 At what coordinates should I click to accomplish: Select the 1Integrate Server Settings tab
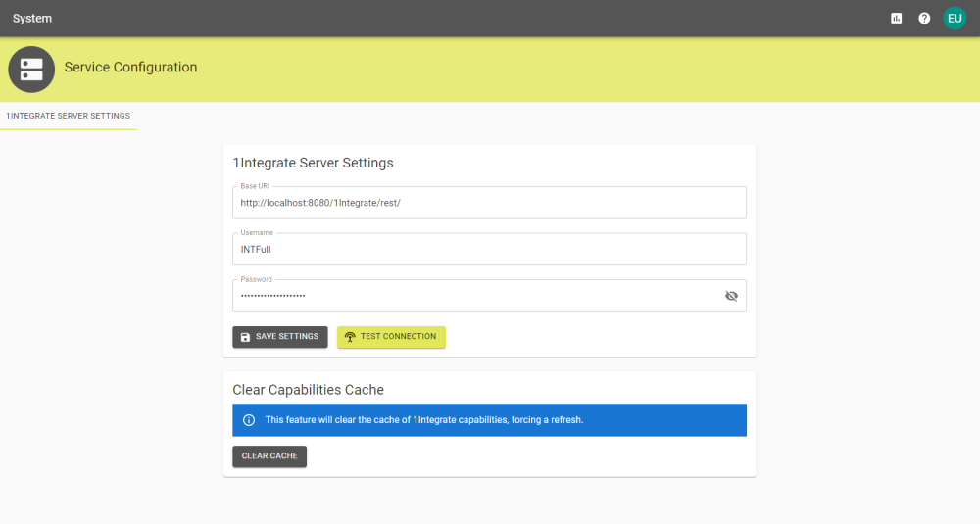click(x=69, y=117)
